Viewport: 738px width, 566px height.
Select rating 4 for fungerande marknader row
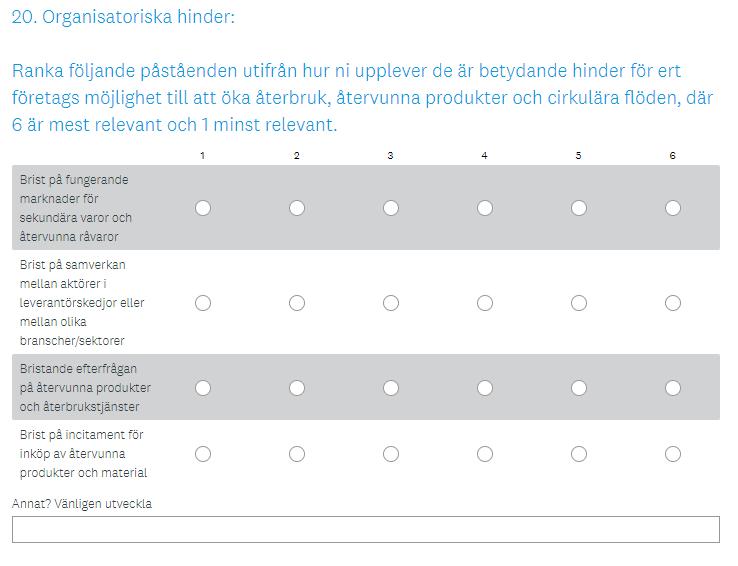pyautogui.click(x=485, y=208)
